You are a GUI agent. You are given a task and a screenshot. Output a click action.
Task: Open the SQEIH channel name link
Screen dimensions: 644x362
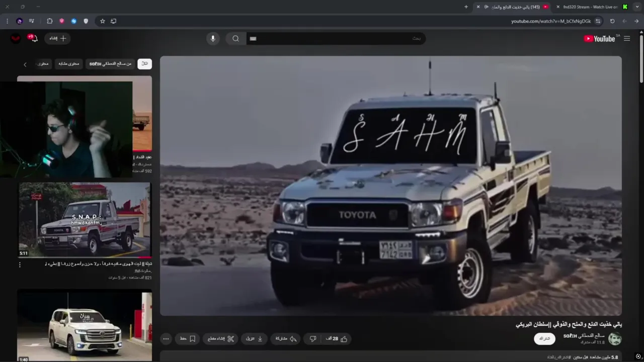pos(584,335)
